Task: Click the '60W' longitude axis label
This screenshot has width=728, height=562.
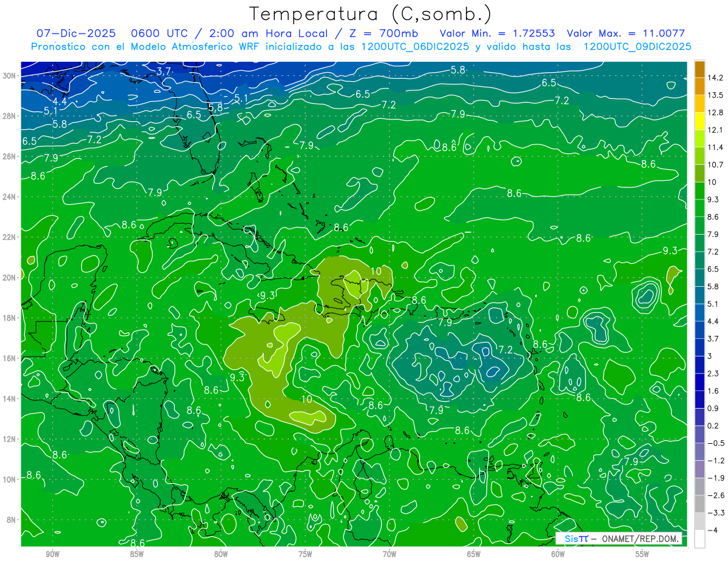Action: tap(558, 554)
